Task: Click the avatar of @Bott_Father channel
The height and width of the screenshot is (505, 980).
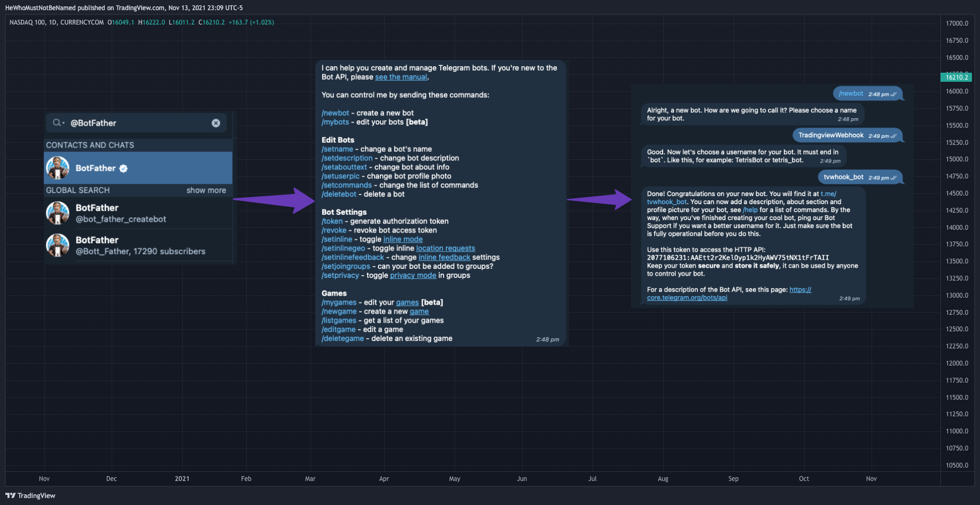Action: tap(58, 245)
